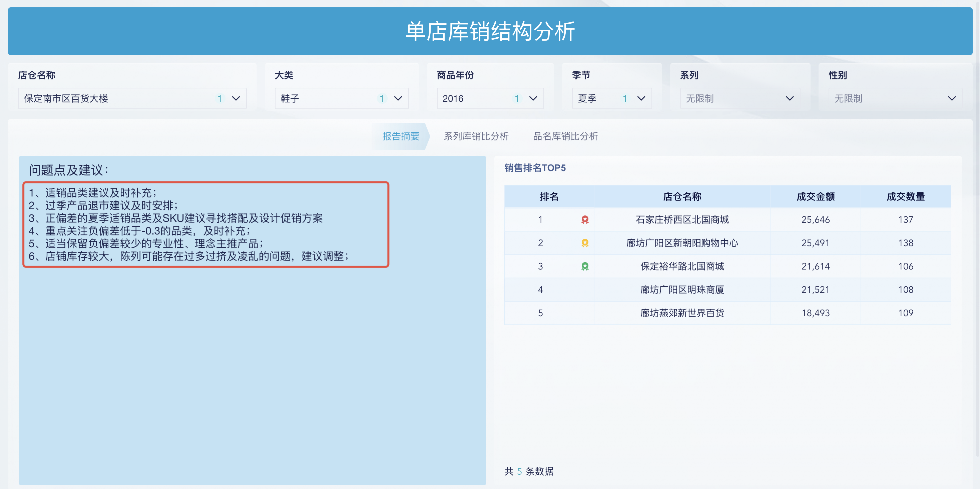Open the 品名库销比分析 tab

pyautogui.click(x=565, y=136)
